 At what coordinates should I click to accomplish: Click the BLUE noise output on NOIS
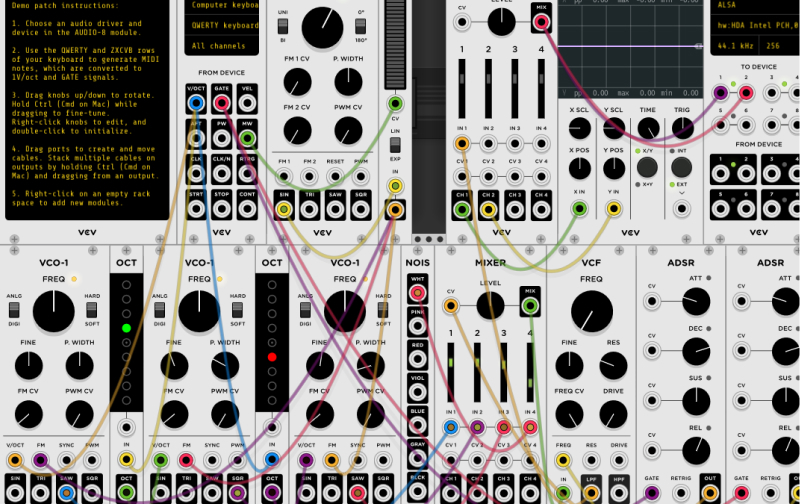click(417, 425)
